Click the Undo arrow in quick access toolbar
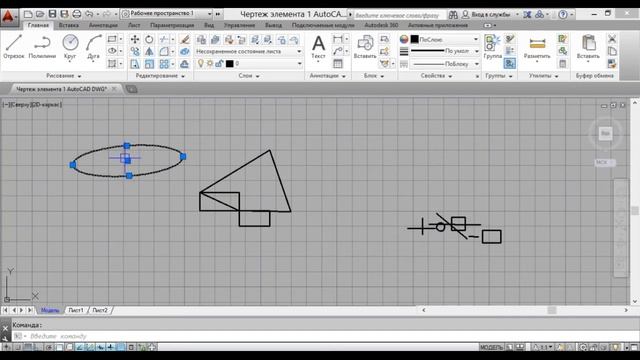 (x=89, y=14)
